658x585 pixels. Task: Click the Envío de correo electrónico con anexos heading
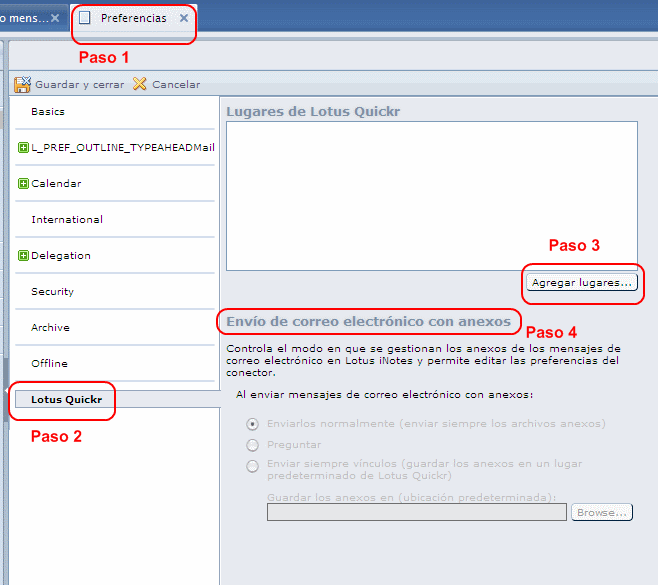point(368,321)
